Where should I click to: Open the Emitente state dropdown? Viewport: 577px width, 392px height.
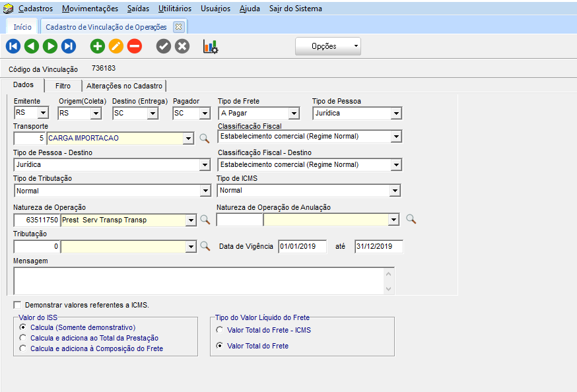(43, 114)
